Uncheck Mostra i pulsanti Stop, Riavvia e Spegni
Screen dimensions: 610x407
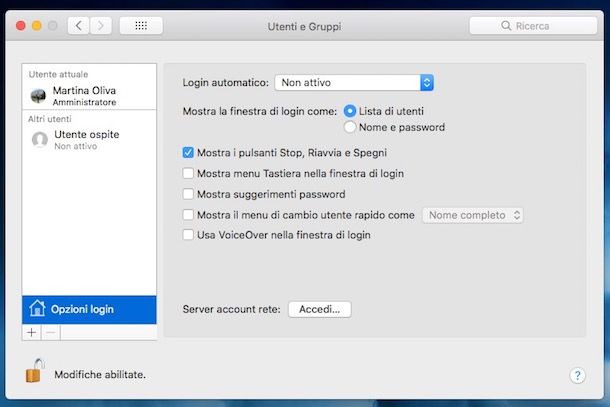tap(188, 153)
